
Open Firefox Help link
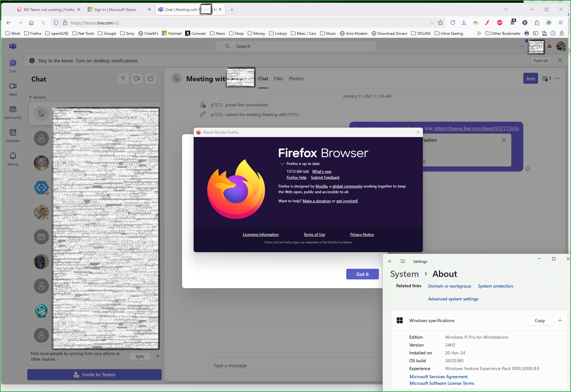[296, 177]
